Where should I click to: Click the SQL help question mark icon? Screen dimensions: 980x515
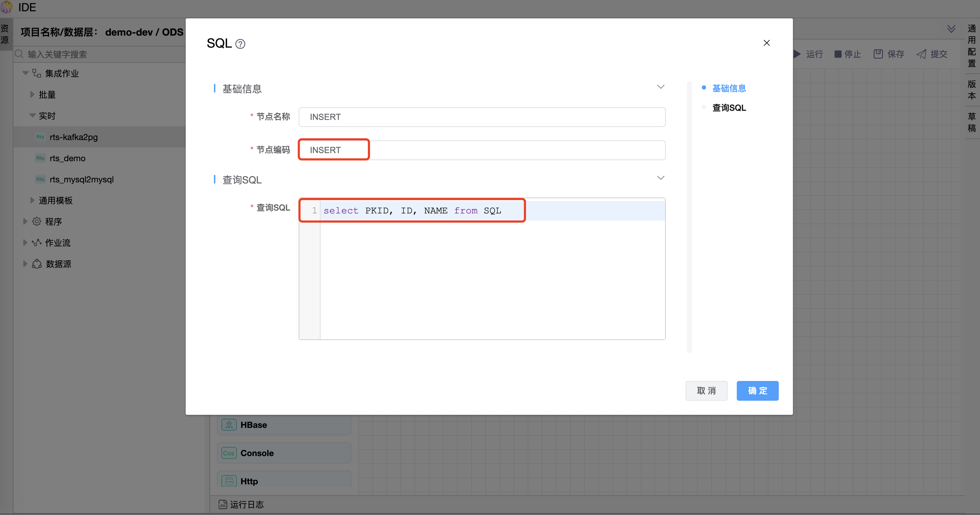(240, 44)
